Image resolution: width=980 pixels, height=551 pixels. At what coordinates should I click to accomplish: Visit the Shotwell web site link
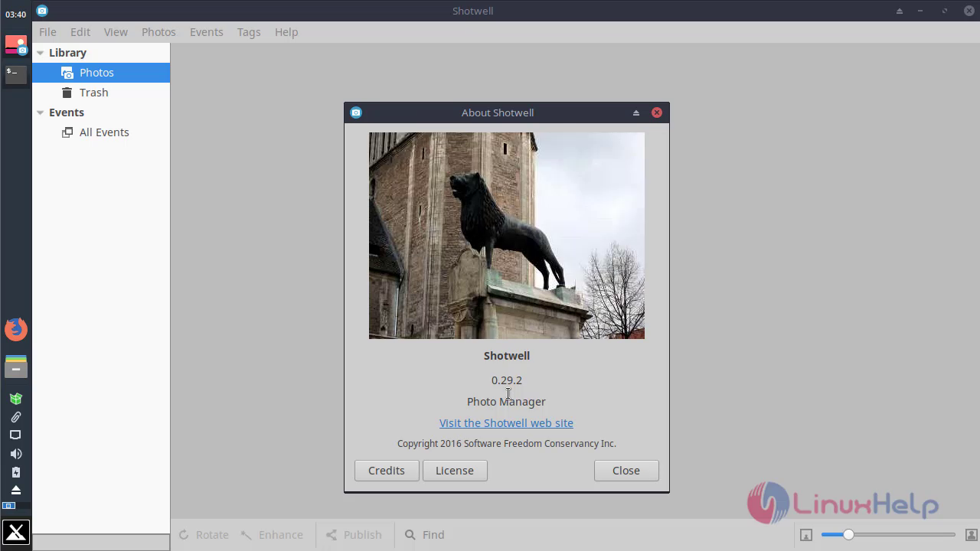pyautogui.click(x=506, y=423)
